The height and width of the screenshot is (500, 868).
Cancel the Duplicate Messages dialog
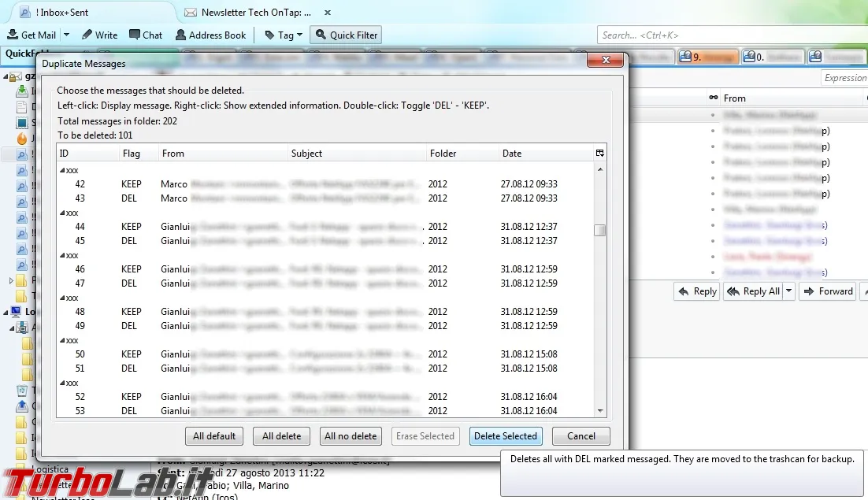[581, 436]
